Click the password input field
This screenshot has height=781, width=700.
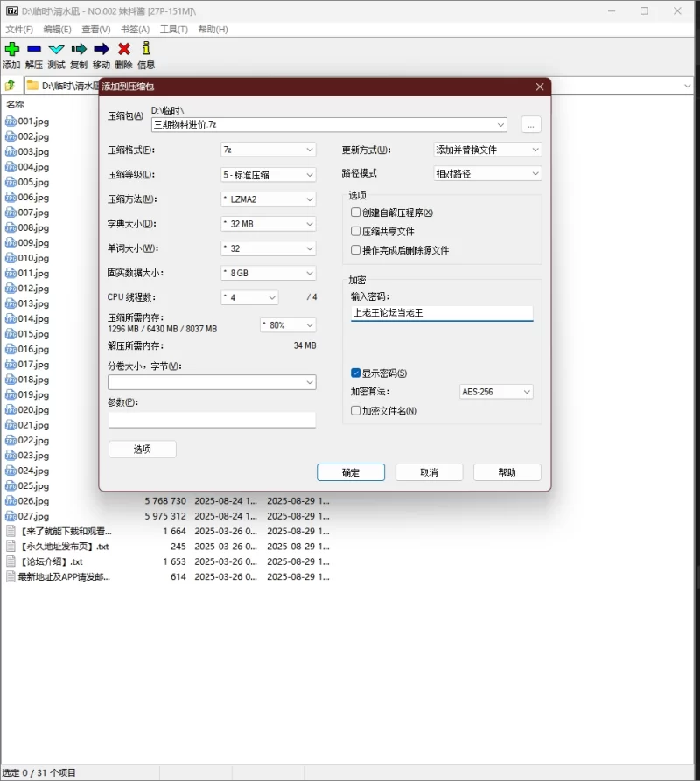click(x=442, y=313)
